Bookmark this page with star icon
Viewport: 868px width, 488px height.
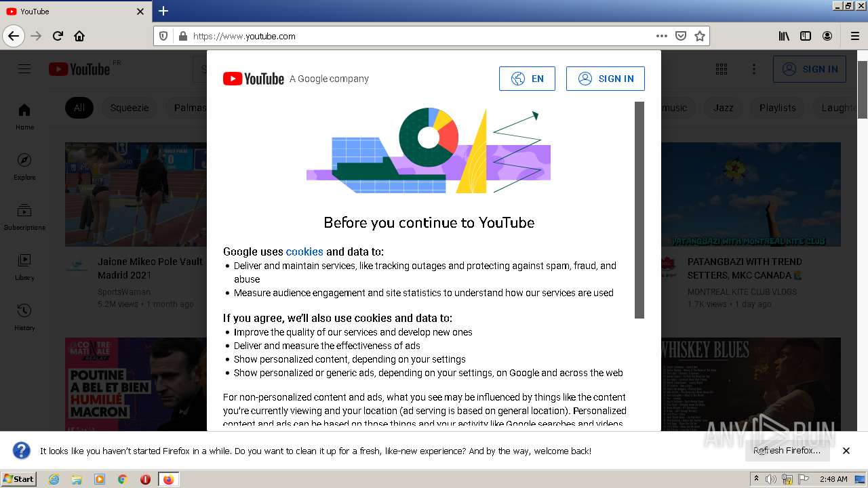(700, 36)
